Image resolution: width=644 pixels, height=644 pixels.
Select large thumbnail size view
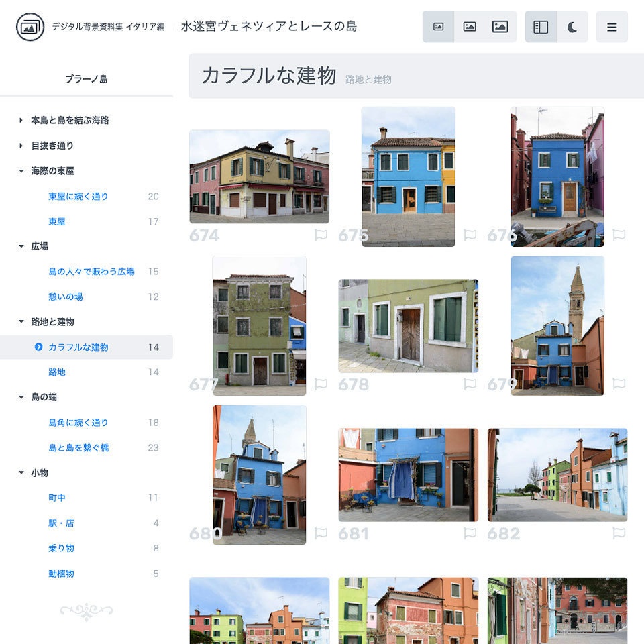click(x=500, y=27)
